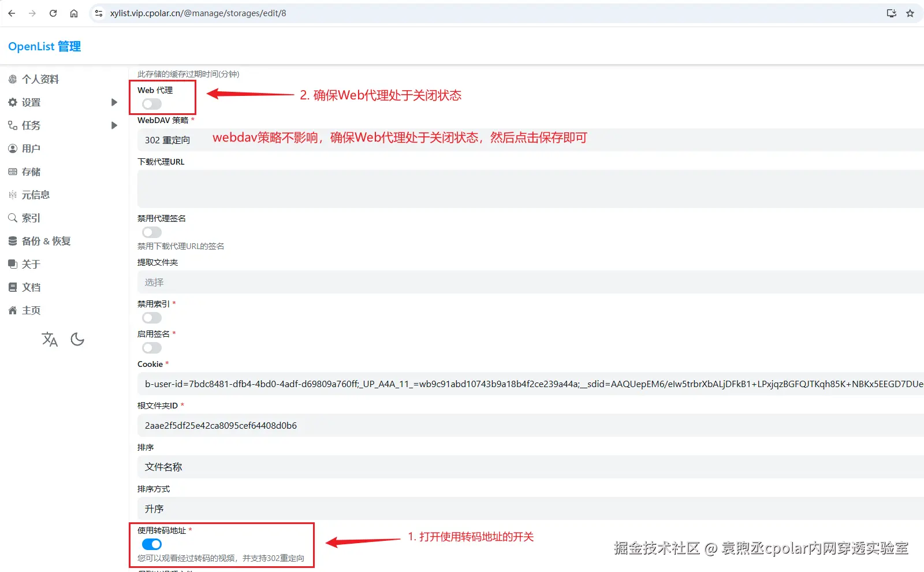Image resolution: width=924 pixels, height=572 pixels.
Task: Switch language with the translate icon
Action: [50, 339]
